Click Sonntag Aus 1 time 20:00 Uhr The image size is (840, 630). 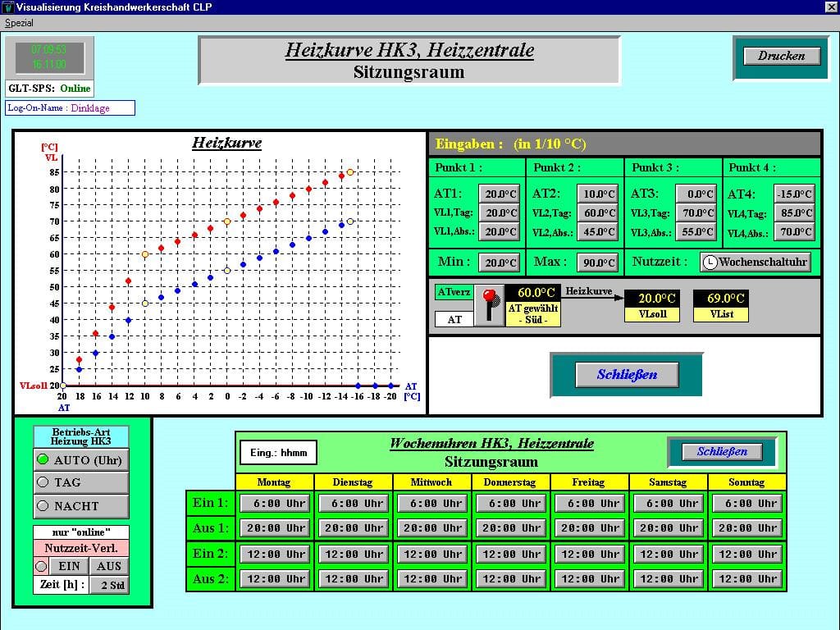coord(746,527)
